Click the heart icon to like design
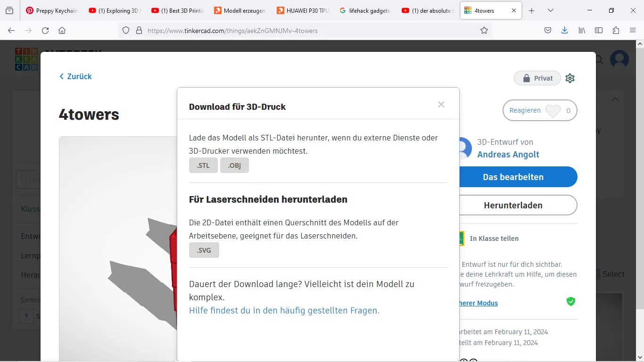The width and height of the screenshot is (644, 362). 553,111
